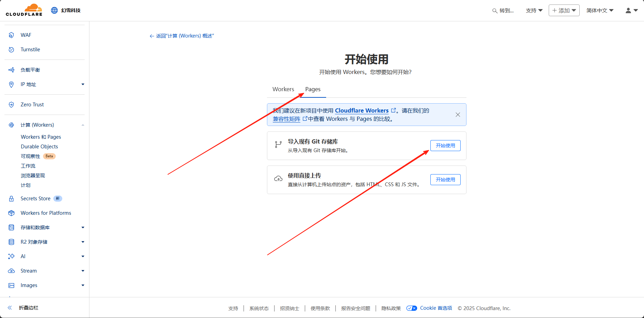Open 工作流 in sidebar

28,166
